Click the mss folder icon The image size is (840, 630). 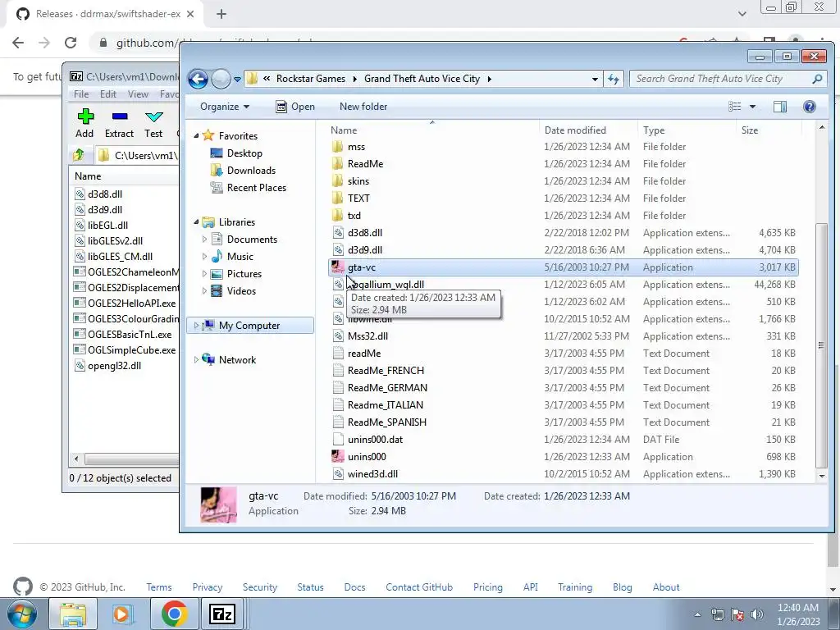click(337, 147)
